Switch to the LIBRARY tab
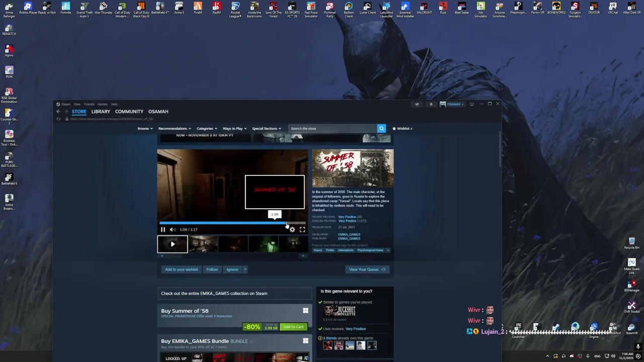Image resolution: width=644 pixels, height=362 pixels. (x=101, y=112)
